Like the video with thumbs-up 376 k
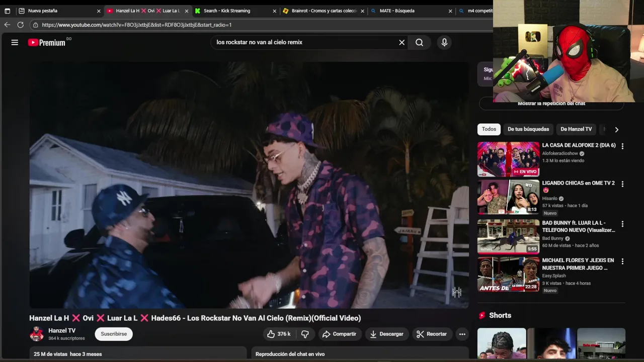 point(279,334)
